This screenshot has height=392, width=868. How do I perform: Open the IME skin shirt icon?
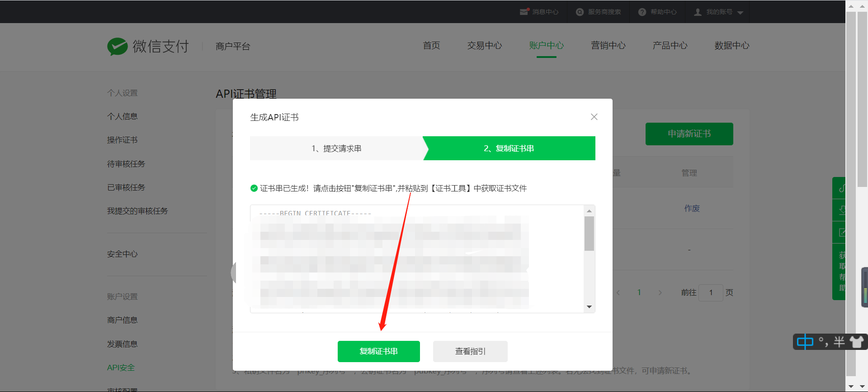tap(857, 342)
